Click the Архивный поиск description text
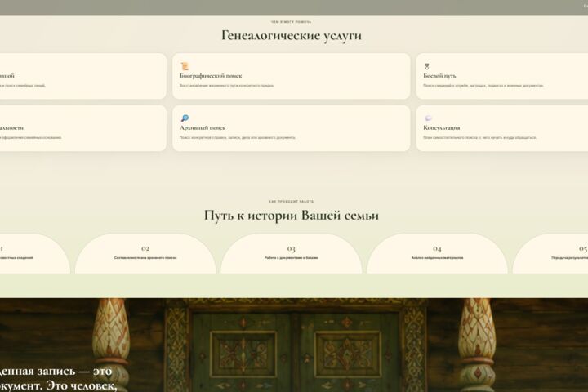The height and width of the screenshot is (392, 588). 238,138
